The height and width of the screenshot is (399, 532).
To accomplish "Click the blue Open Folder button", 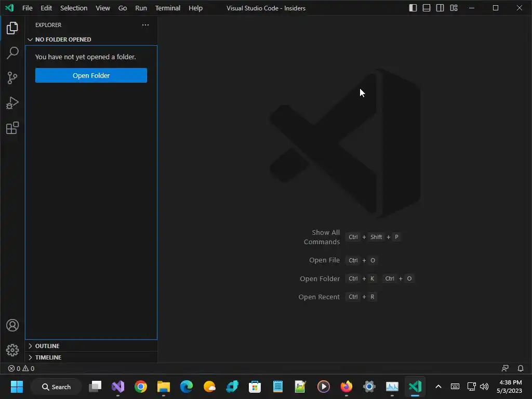I will [x=91, y=75].
